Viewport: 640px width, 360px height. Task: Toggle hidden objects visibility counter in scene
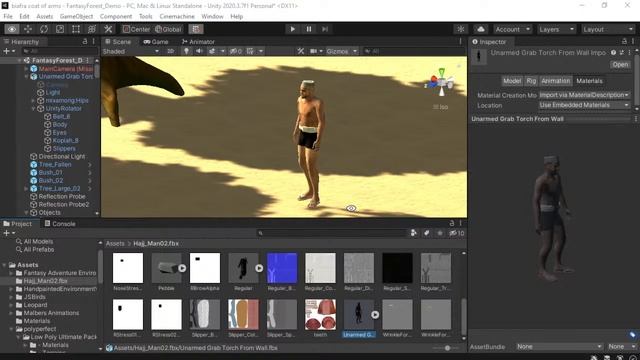[236, 51]
